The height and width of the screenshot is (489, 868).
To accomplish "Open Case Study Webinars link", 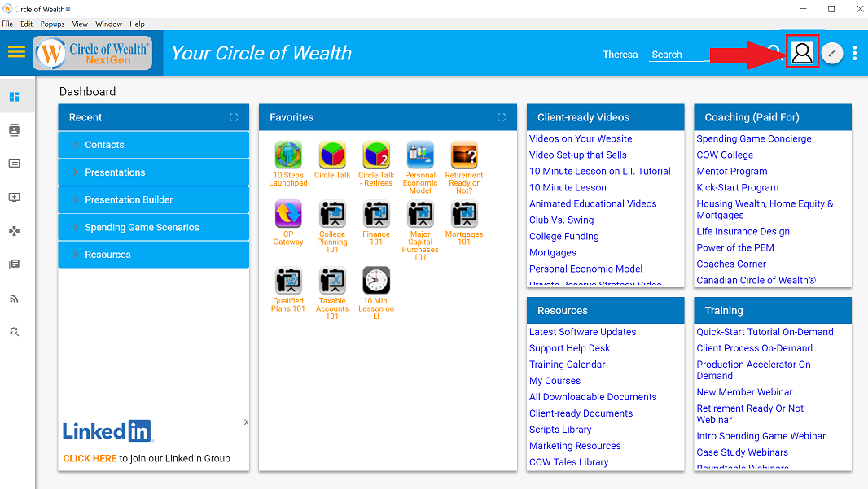I will click(x=742, y=452).
